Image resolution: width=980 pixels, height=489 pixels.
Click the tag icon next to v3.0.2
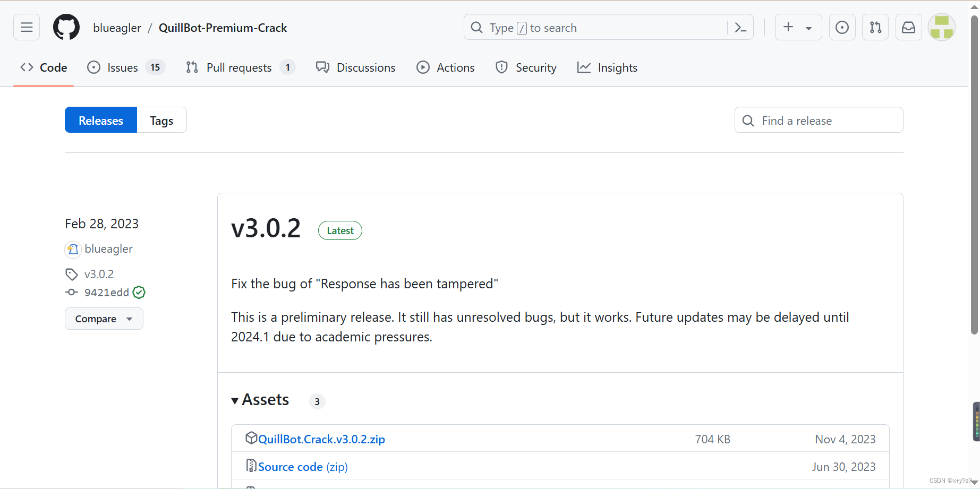[x=72, y=274]
